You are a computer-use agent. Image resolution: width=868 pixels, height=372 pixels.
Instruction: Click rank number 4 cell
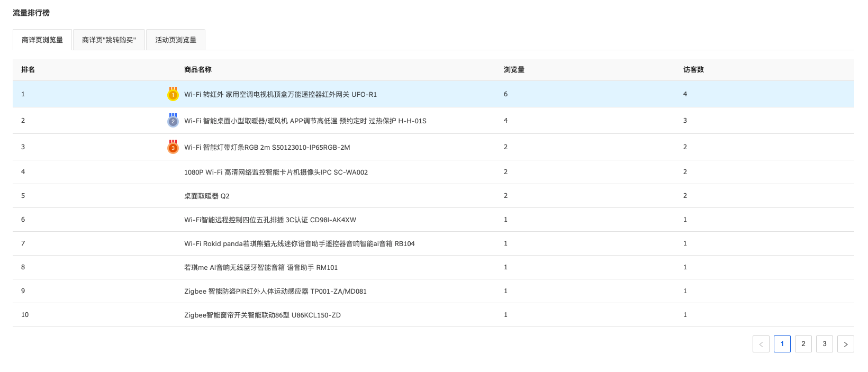pyautogui.click(x=23, y=172)
